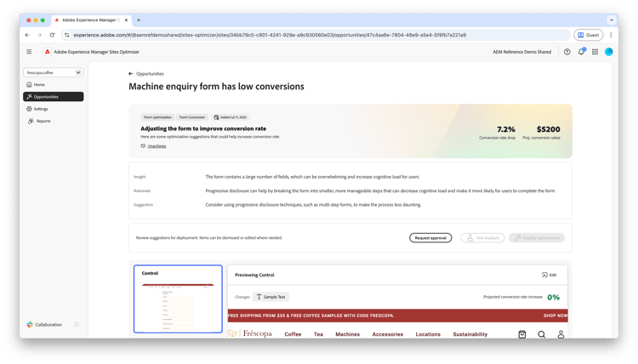Open a new browser tab
638x364 pixels.
[139, 20]
